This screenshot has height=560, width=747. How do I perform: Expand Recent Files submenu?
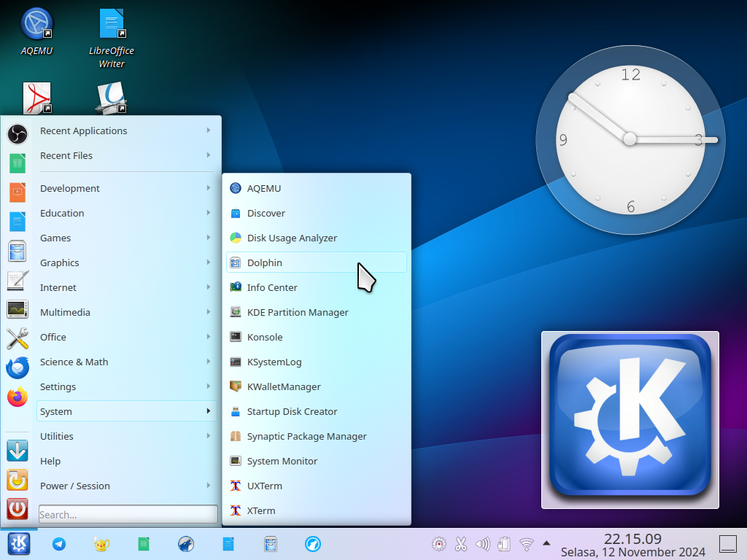(127, 155)
